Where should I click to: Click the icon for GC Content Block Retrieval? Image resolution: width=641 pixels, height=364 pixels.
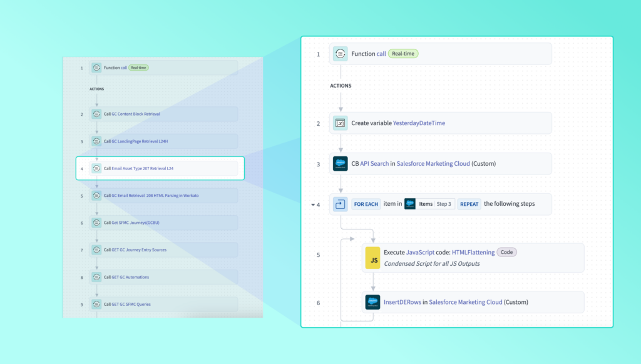(x=96, y=114)
